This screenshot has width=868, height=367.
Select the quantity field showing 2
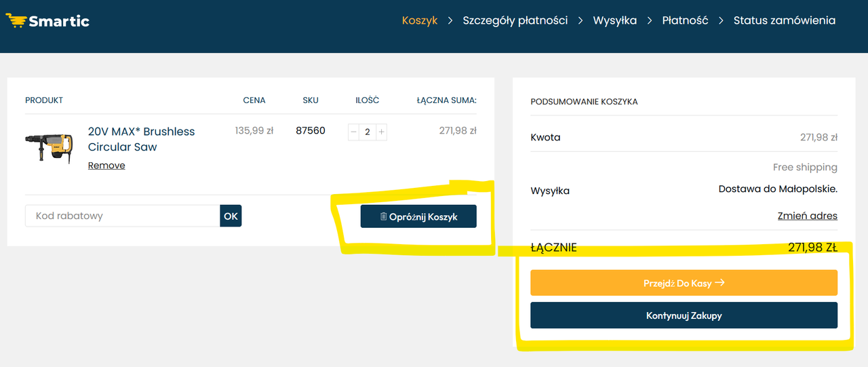pos(368,132)
